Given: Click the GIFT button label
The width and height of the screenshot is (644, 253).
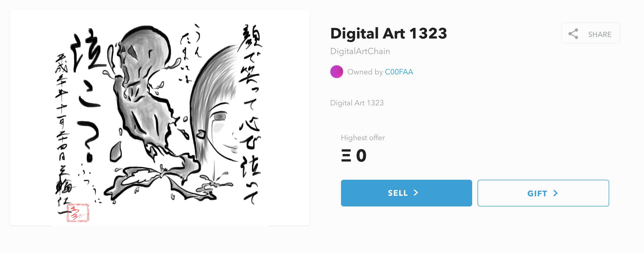Looking at the screenshot, I should click(x=537, y=193).
